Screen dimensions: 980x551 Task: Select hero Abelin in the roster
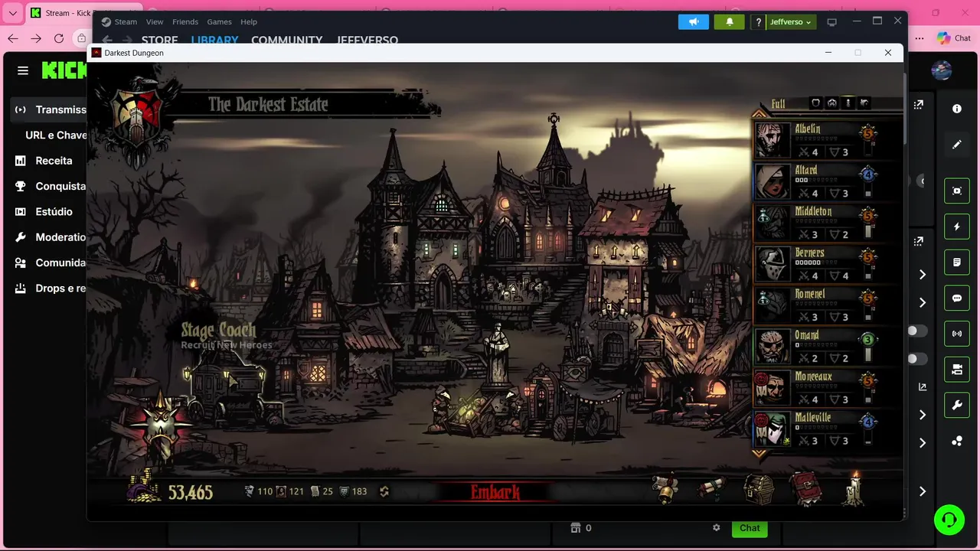(x=816, y=140)
